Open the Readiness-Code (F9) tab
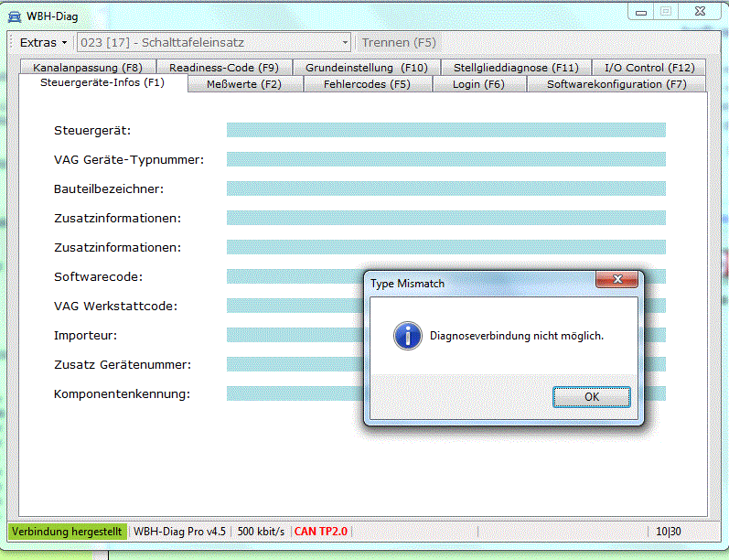The height and width of the screenshot is (560, 729). (224, 67)
